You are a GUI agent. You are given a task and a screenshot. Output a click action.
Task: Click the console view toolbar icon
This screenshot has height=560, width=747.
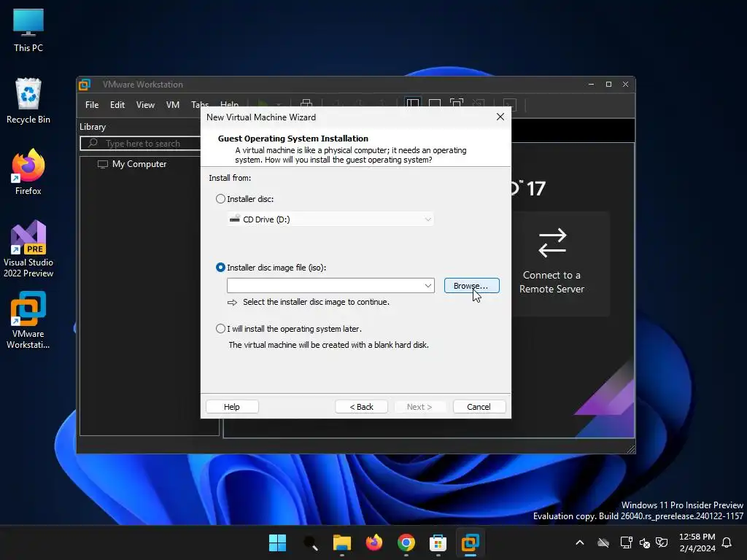click(x=510, y=104)
